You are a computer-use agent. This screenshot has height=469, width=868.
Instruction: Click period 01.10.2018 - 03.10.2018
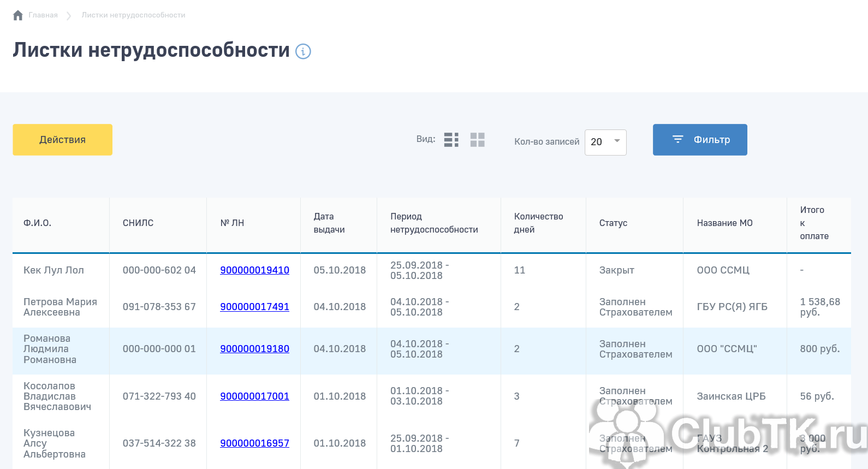pos(419,396)
